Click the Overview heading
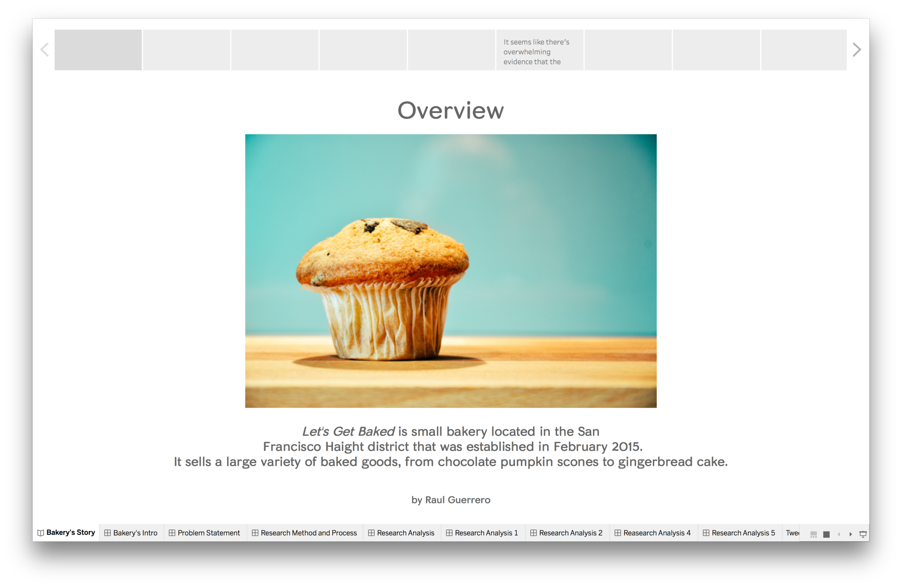The width and height of the screenshot is (902, 588). [x=451, y=111]
